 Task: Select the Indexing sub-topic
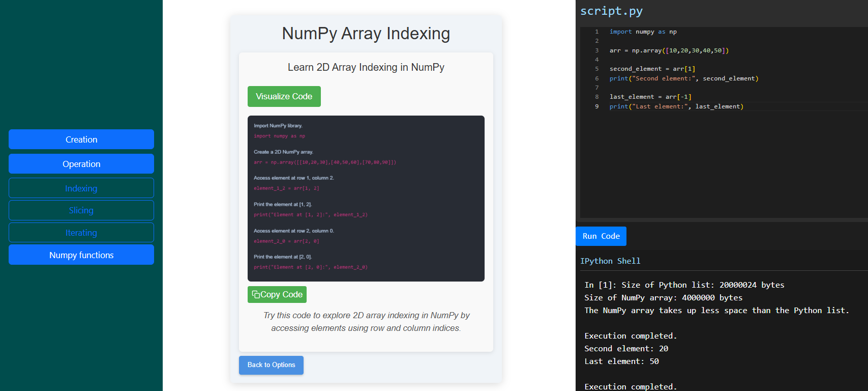point(81,188)
